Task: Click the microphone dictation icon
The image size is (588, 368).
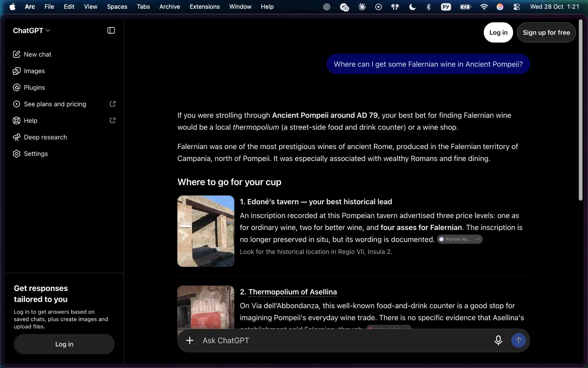Action: coord(498,340)
